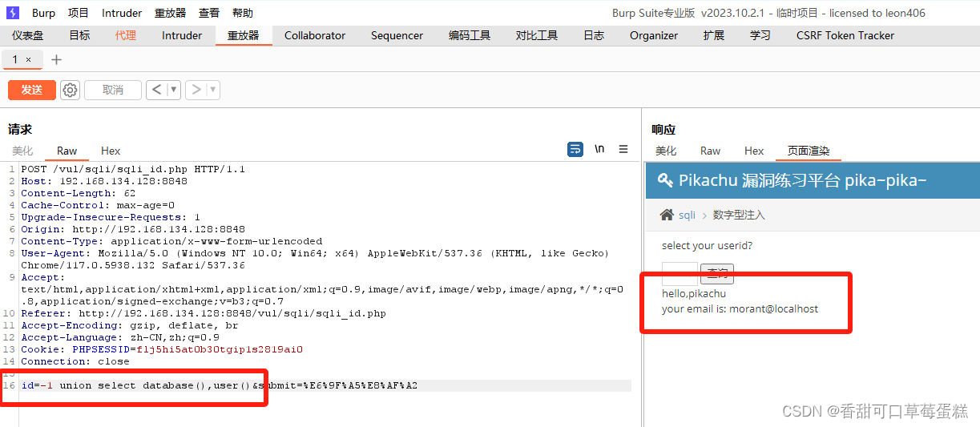Switch to the CSRF Token Tracker tab
The width and height of the screenshot is (980, 427).
tap(845, 35)
